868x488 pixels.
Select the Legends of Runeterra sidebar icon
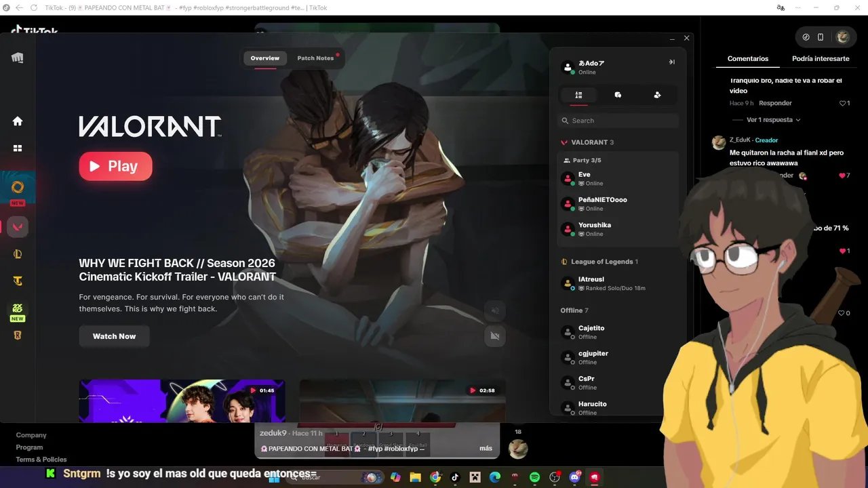coord(18,335)
